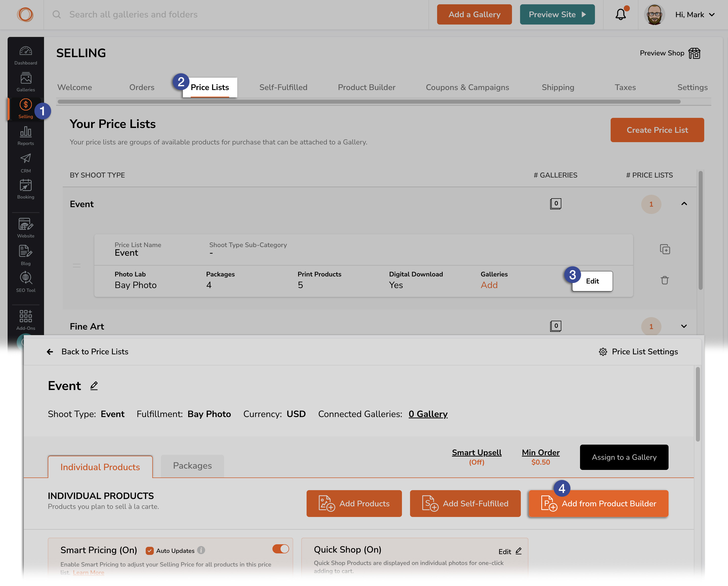Open the 0 Gallery connected galleries link

click(x=428, y=414)
